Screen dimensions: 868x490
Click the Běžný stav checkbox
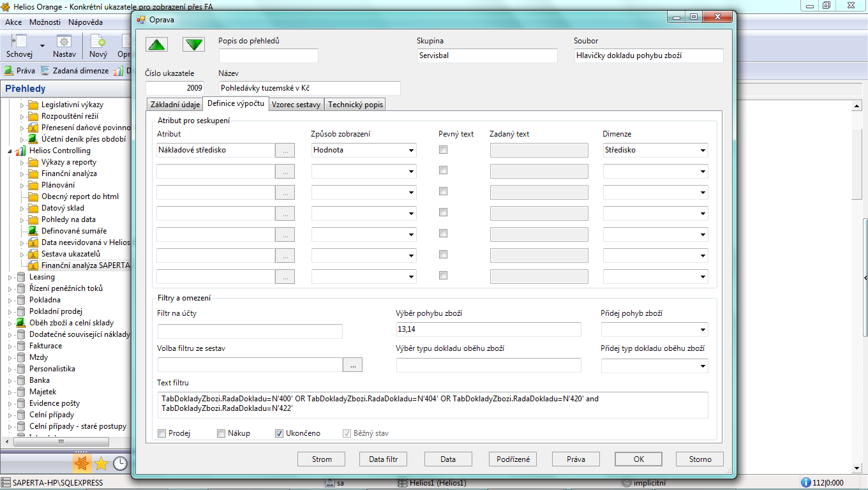(x=347, y=433)
